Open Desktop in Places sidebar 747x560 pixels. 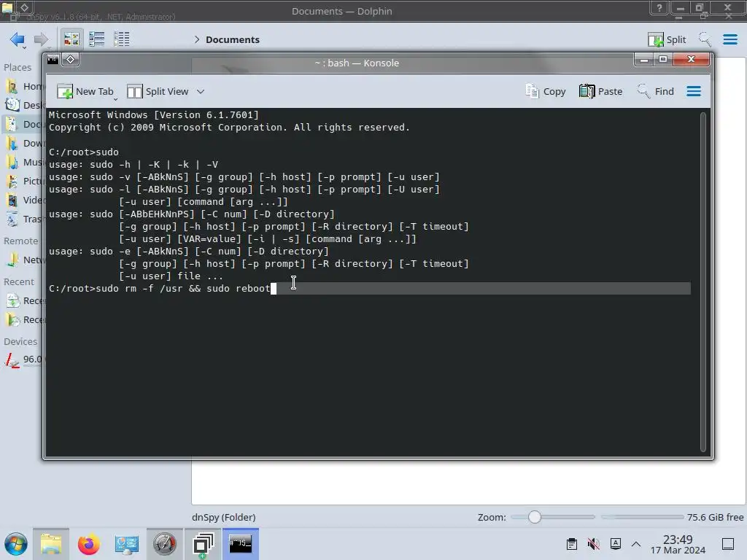click(24, 105)
